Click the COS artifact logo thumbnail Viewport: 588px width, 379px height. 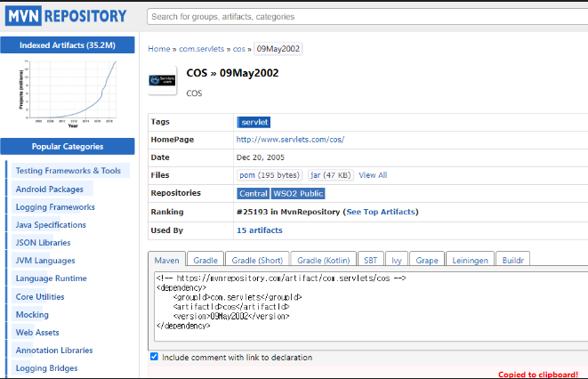(x=162, y=80)
